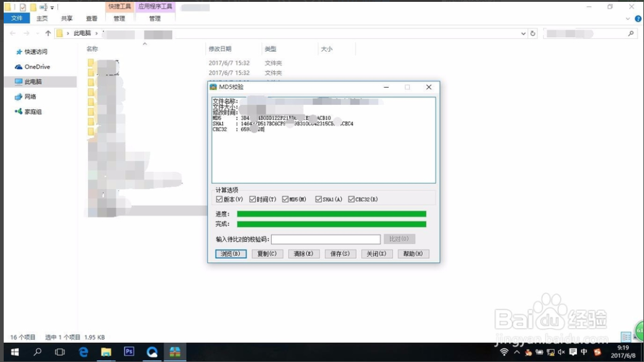Toggle MD5(M) checkbox
The width and height of the screenshot is (644, 362).
(285, 199)
